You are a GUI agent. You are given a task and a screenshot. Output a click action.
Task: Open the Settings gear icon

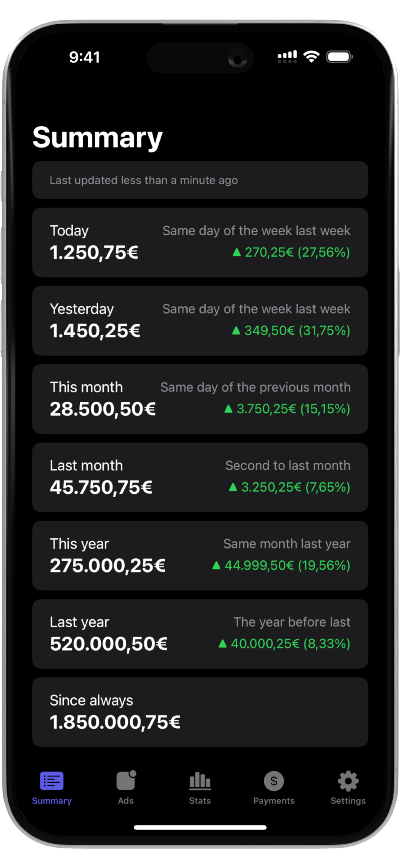[x=348, y=781]
